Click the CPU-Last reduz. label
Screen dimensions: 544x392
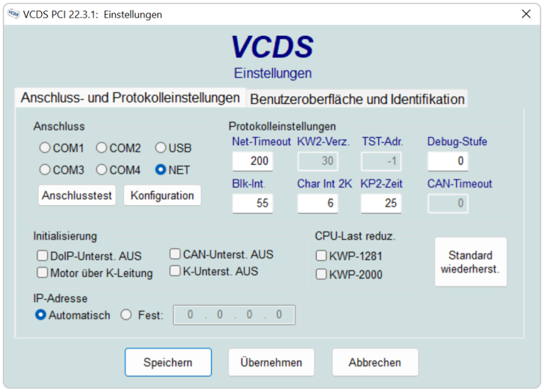point(355,236)
